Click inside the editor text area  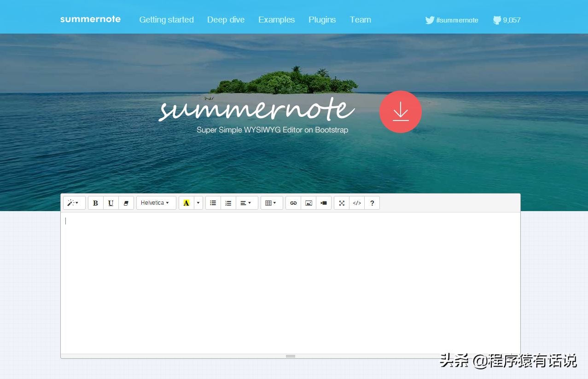coord(291,283)
